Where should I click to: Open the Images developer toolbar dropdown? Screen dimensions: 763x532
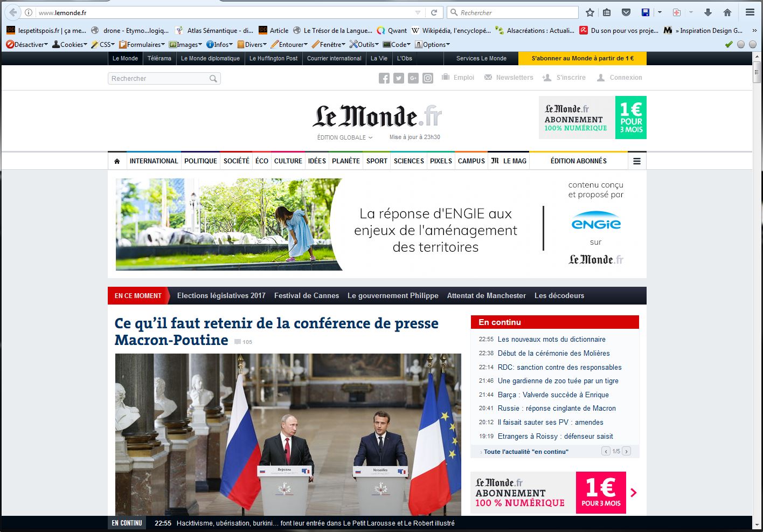[x=185, y=44]
